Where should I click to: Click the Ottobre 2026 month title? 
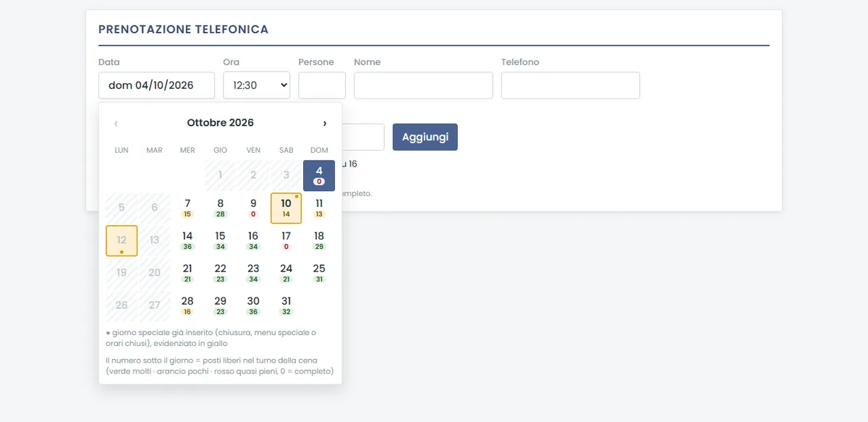(x=221, y=123)
